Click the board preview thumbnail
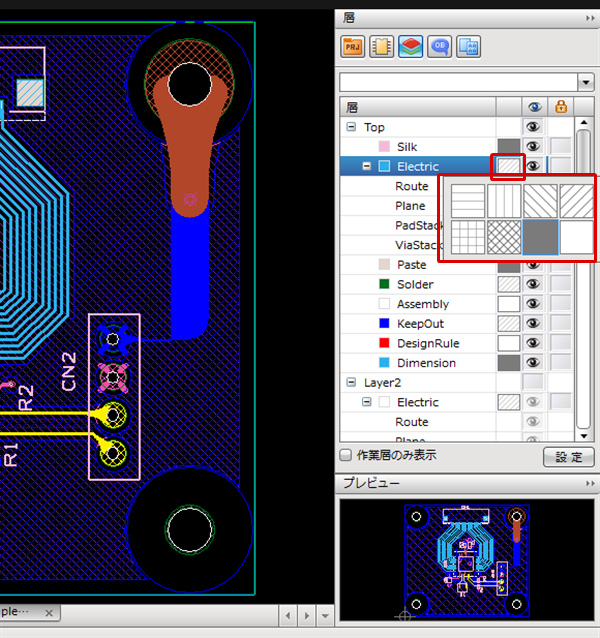600x638 pixels. pos(467,560)
